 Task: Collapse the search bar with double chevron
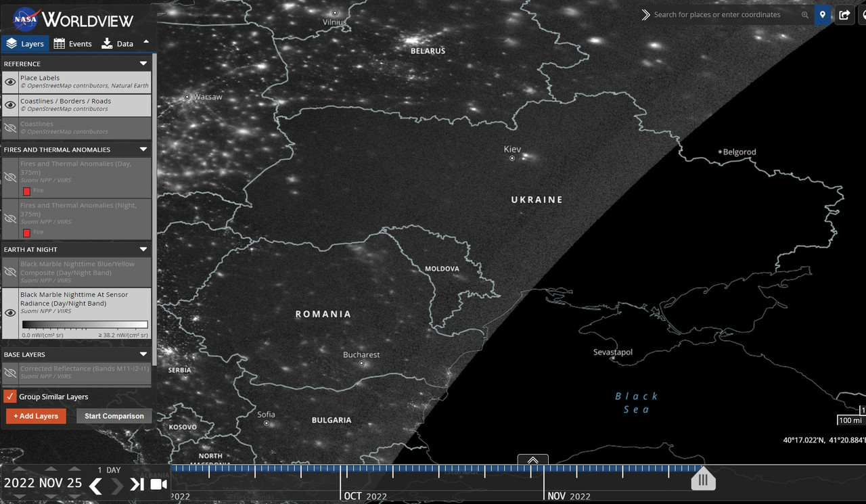(646, 15)
